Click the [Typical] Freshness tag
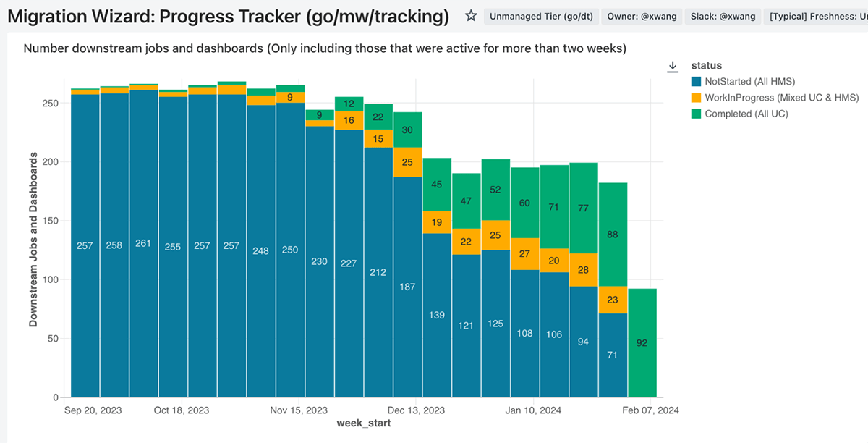 click(817, 17)
